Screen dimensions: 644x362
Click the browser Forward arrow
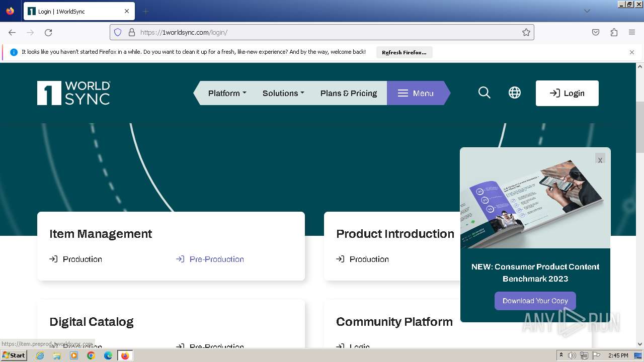click(x=30, y=32)
